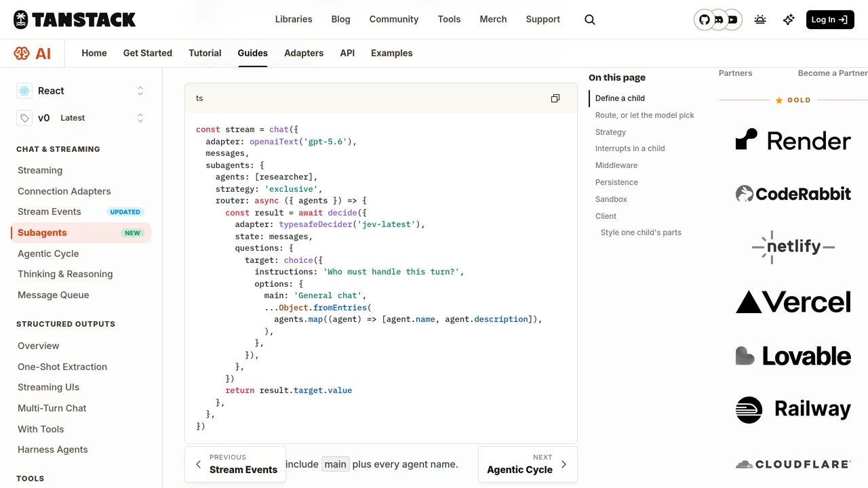Open site search with magnifier icon
This screenshot has width=868, height=488.
click(590, 20)
